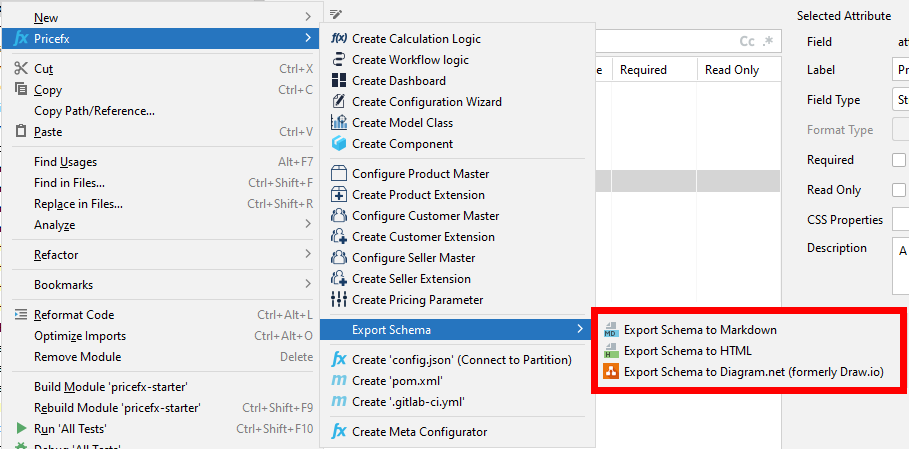Viewport: 909px width, 449px height.
Task: Click the Create Pricing Parameter sliders icon
Action: coord(338,300)
